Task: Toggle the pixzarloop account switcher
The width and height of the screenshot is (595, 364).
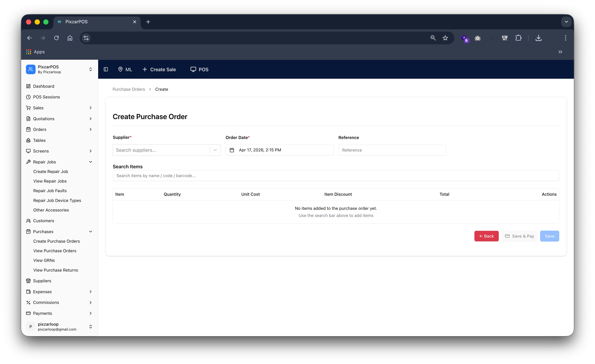Action: pos(91,327)
